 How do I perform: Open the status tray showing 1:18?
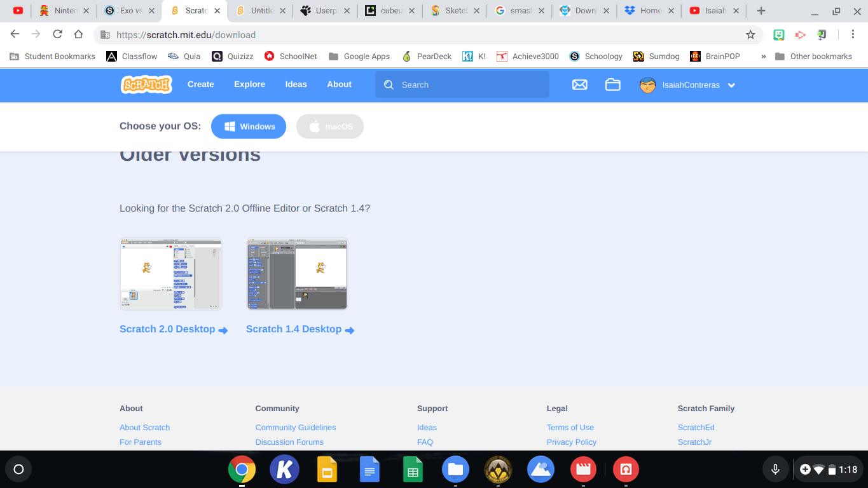(x=829, y=470)
